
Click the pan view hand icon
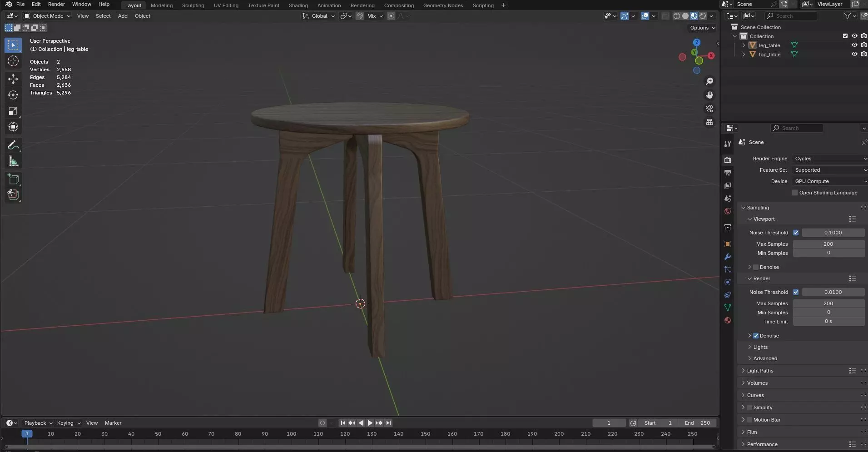pyautogui.click(x=709, y=95)
